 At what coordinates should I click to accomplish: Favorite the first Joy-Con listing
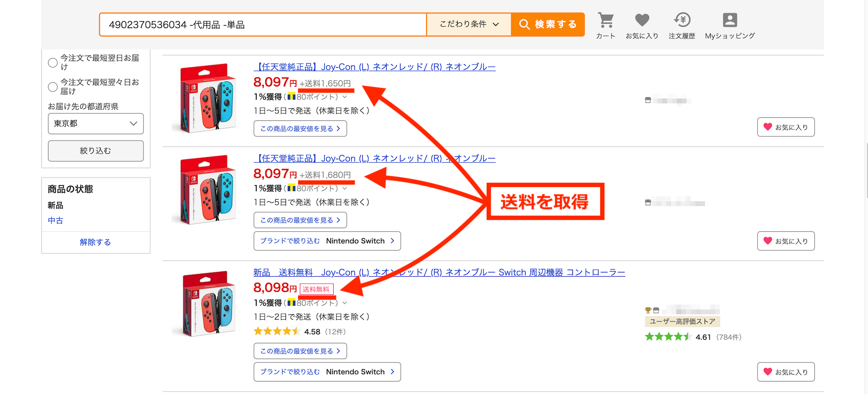pos(786,127)
